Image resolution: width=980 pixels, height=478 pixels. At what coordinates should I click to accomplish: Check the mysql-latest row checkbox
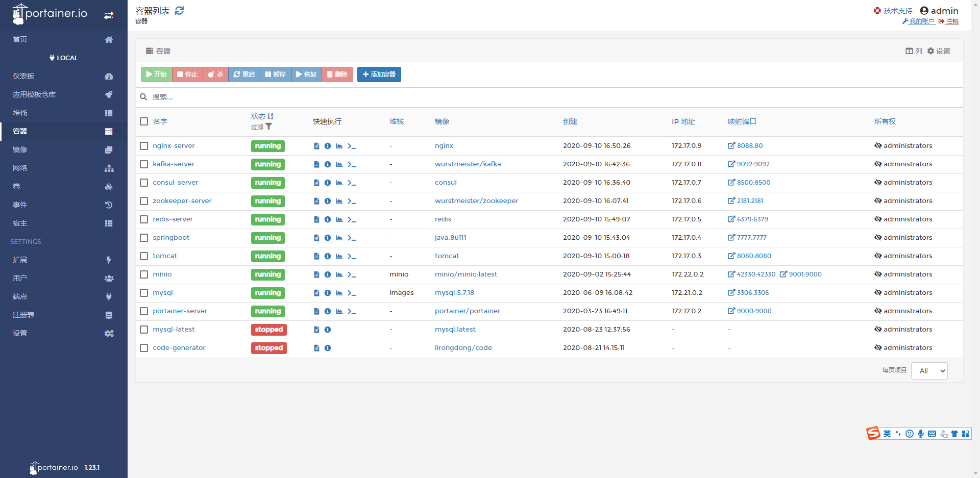pos(144,330)
